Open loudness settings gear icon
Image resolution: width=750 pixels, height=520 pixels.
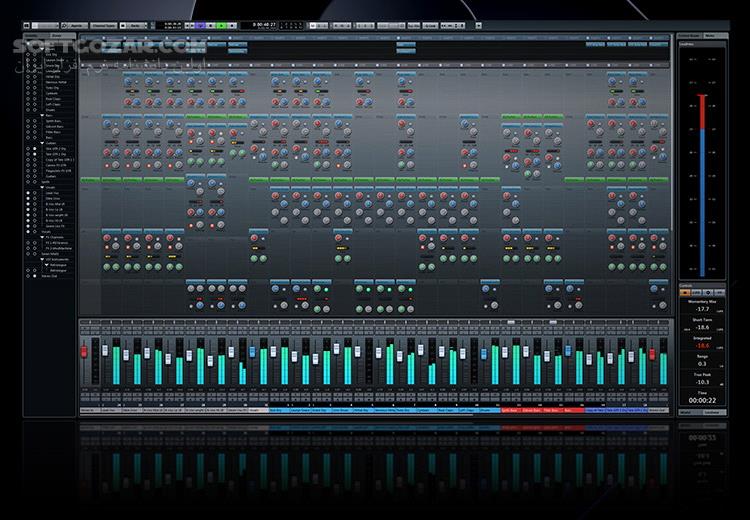pyautogui.click(x=708, y=292)
